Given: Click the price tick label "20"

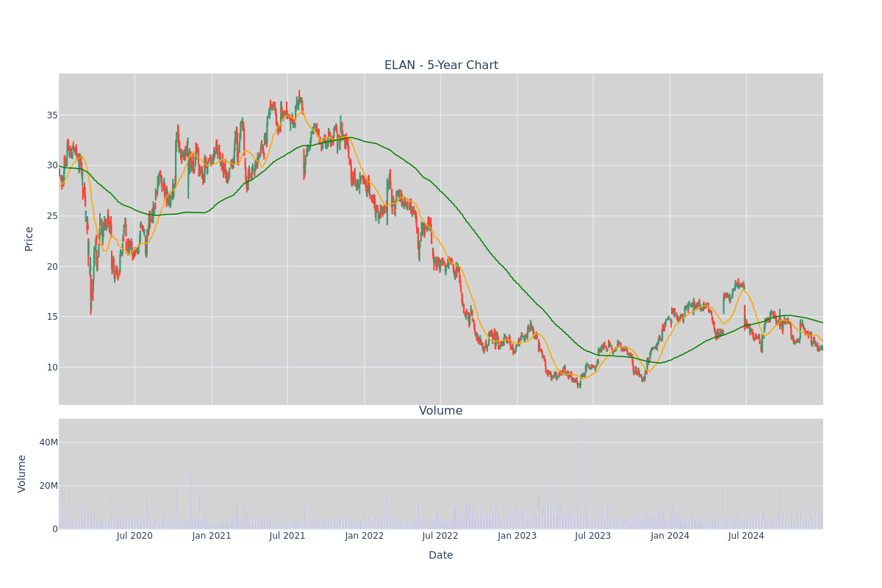Looking at the screenshot, I should point(52,267).
